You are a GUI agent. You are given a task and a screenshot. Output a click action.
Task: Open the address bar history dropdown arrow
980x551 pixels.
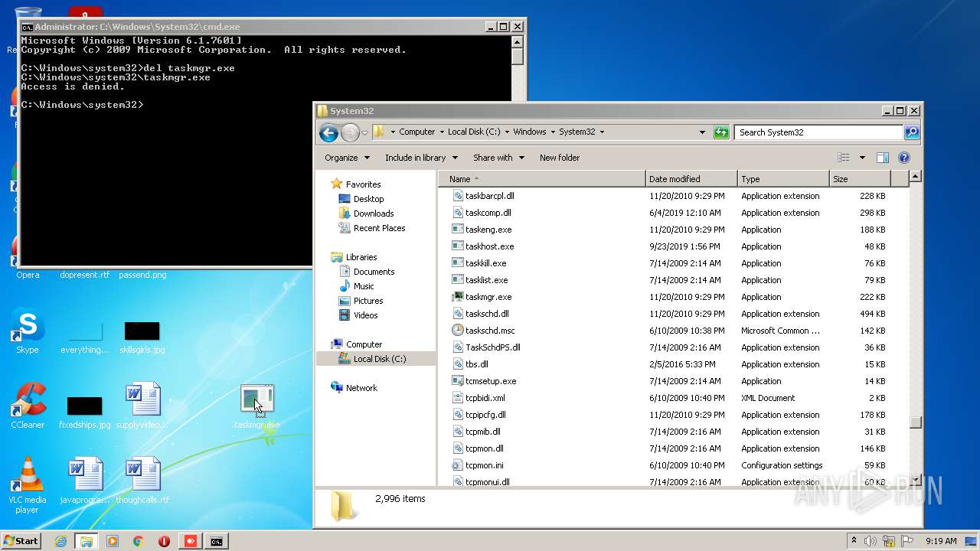(702, 132)
